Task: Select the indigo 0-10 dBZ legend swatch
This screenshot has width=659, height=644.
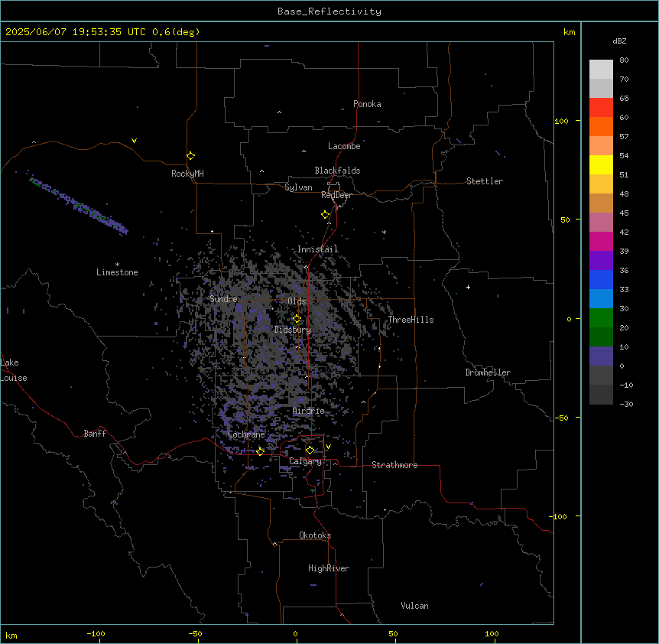Action: click(601, 356)
